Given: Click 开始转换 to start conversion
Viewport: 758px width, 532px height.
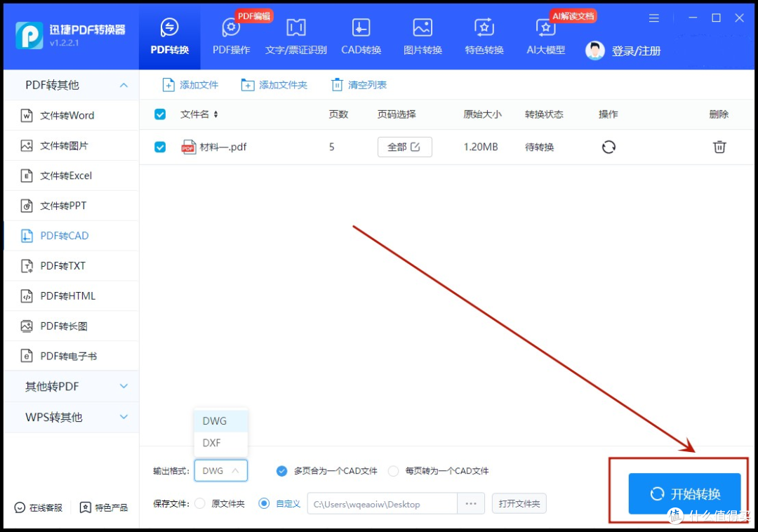Looking at the screenshot, I should (684, 493).
